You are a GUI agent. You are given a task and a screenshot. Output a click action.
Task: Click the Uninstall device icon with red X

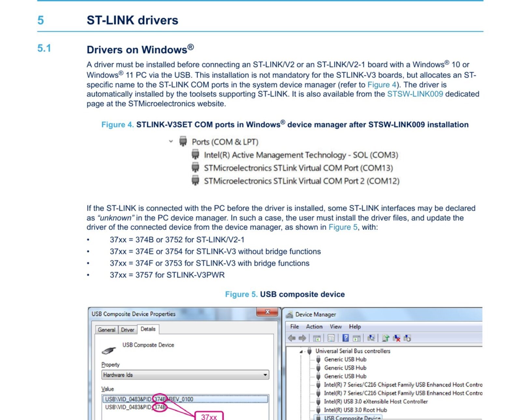396,338
